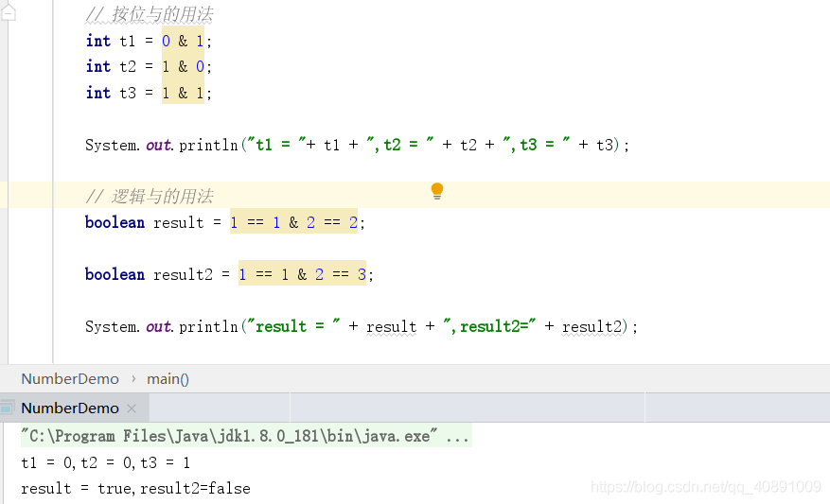Image resolution: width=830 pixels, height=504 pixels.
Task: Click the '逻辑与的用法' comment line
Action: pos(150,196)
